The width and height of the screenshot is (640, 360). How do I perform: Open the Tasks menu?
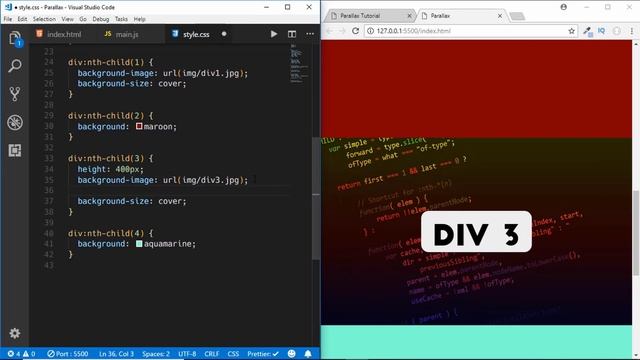tap(121, 19)
